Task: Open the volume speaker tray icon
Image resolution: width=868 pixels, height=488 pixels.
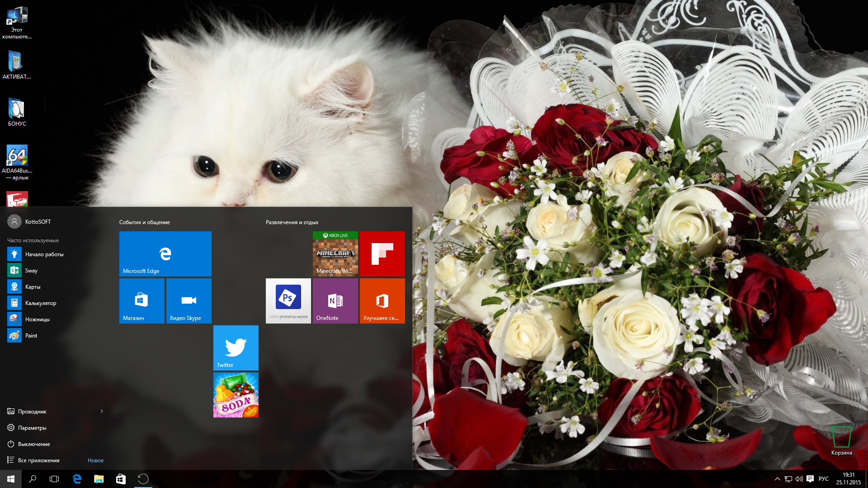Action: click(x=799, y=479)
